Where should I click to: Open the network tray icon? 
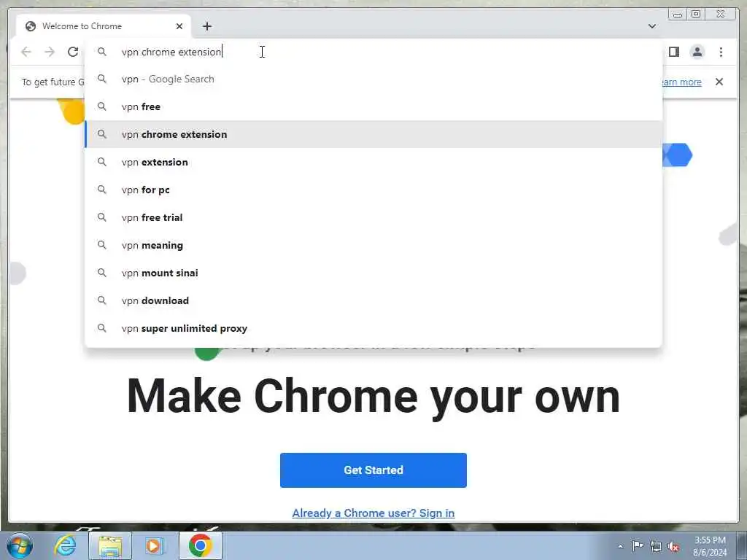[x=656, y=547]
